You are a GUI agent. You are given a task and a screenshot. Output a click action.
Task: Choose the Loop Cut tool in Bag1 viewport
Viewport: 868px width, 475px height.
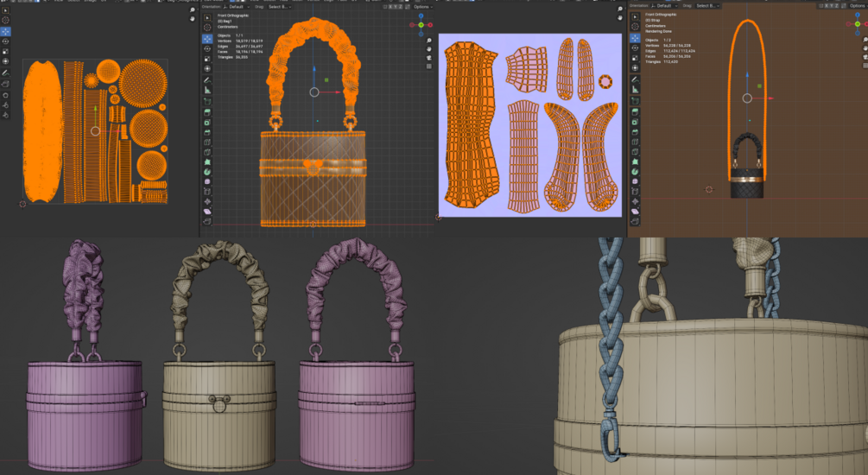tap(207, 142)
